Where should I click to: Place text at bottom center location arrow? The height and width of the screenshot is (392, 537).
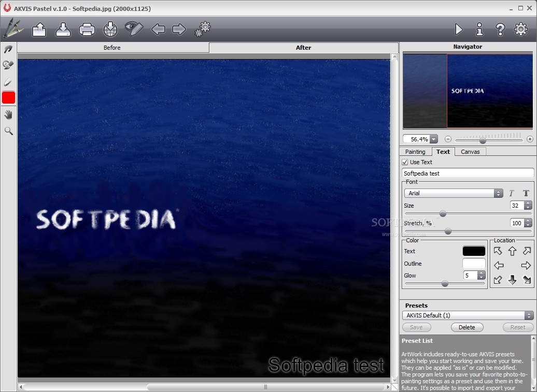coord(512,280)
